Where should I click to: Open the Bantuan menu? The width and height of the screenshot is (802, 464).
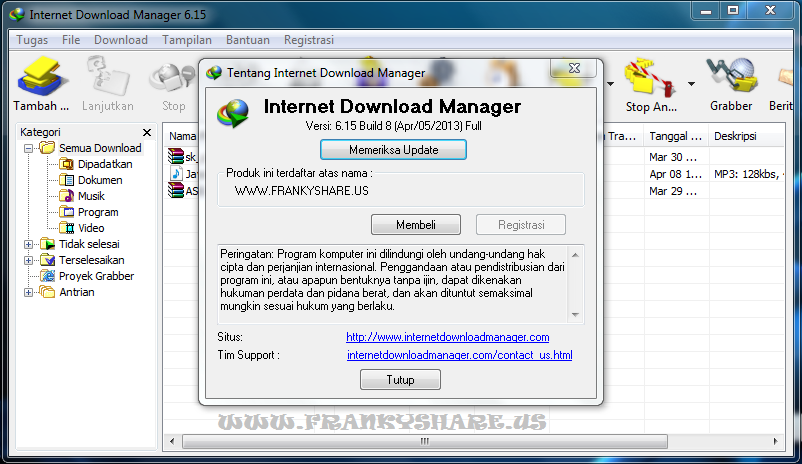(248, 40)
